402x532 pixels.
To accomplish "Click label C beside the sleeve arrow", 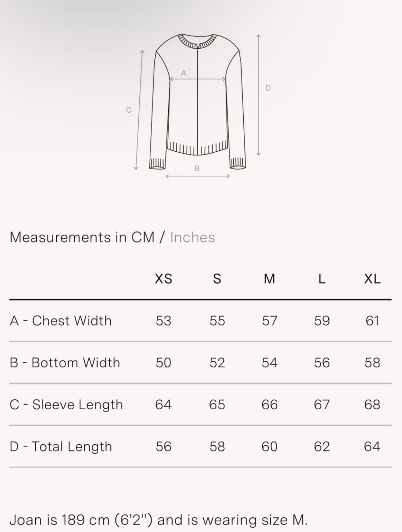I will click(129, 110).
